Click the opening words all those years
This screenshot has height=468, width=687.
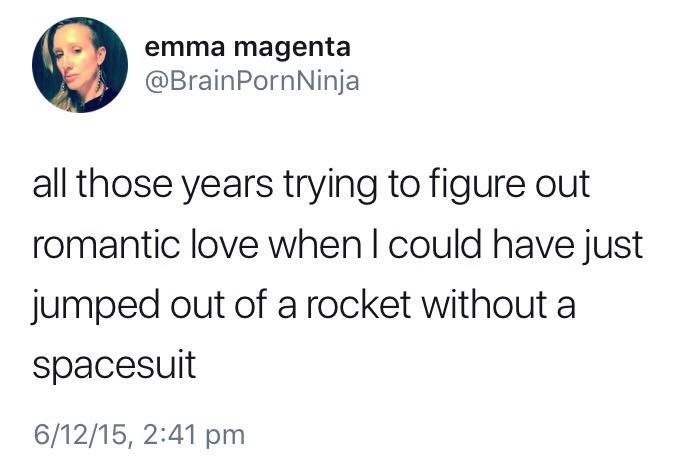click(x=152, y=185)
